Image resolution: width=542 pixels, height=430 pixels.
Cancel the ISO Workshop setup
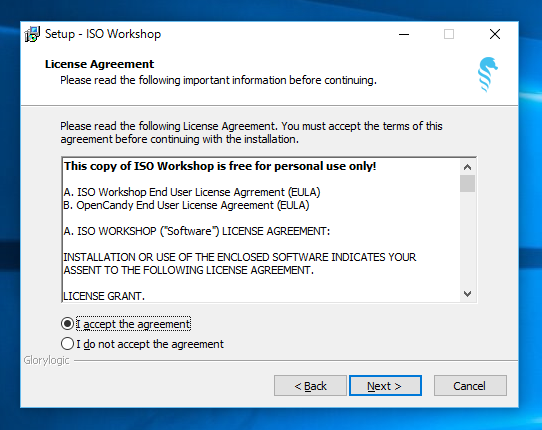(470, 385)
